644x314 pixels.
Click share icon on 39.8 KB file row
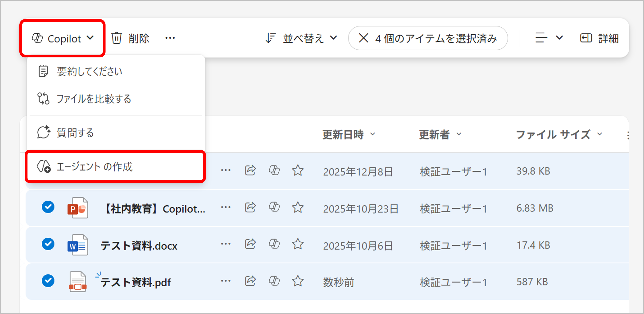[x=250, y=170]
